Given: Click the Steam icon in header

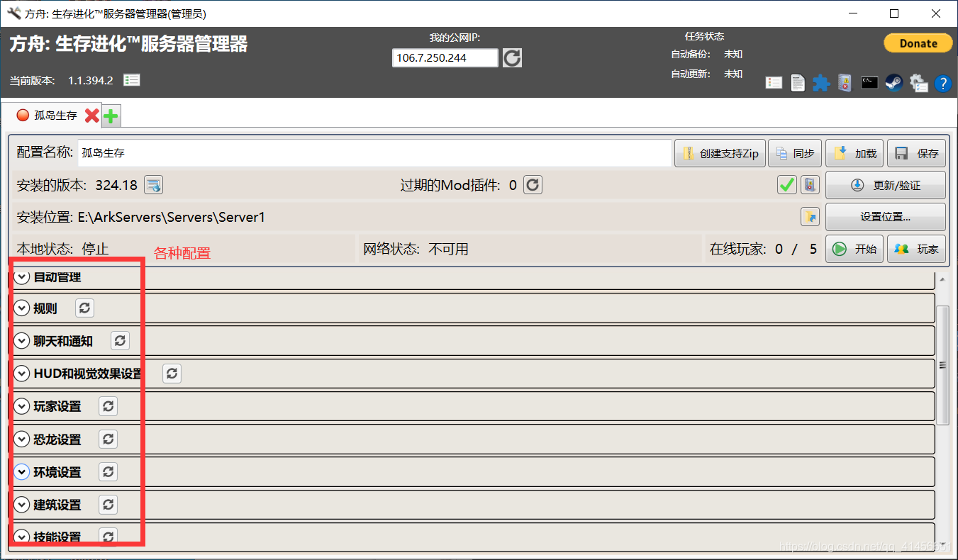Looking at the screenshot, I should click(x=893, y=82).
